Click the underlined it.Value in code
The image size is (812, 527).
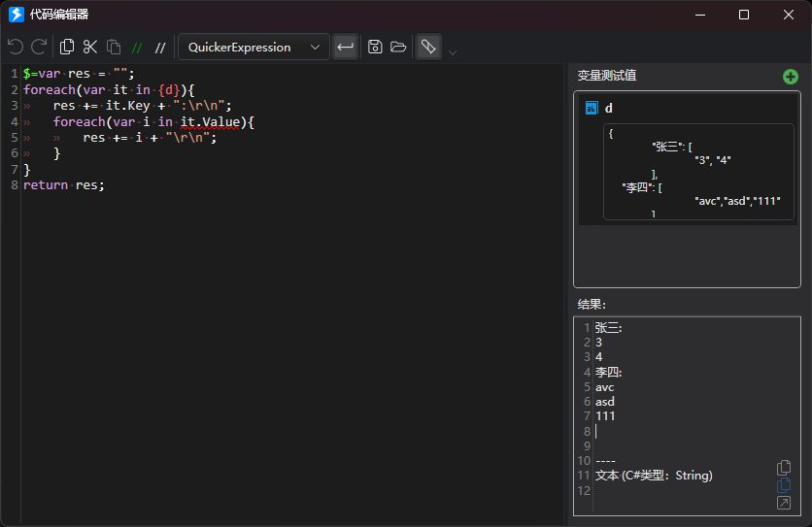210,121
